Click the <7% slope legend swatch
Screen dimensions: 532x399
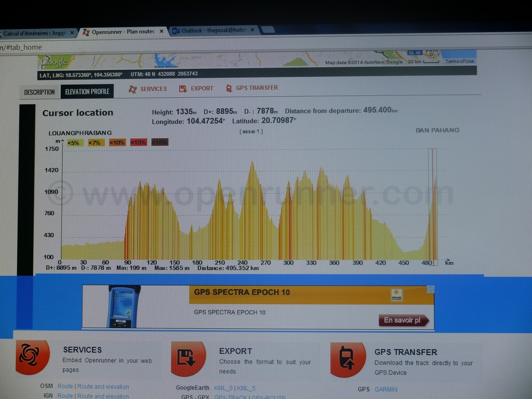pyautogui.click(x=96, y=143)
